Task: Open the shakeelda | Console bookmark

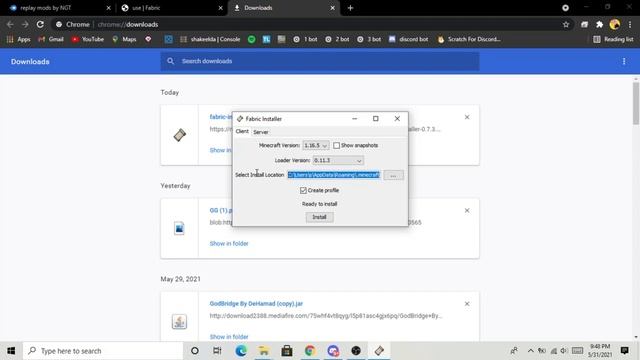Action: coord(210,39)
